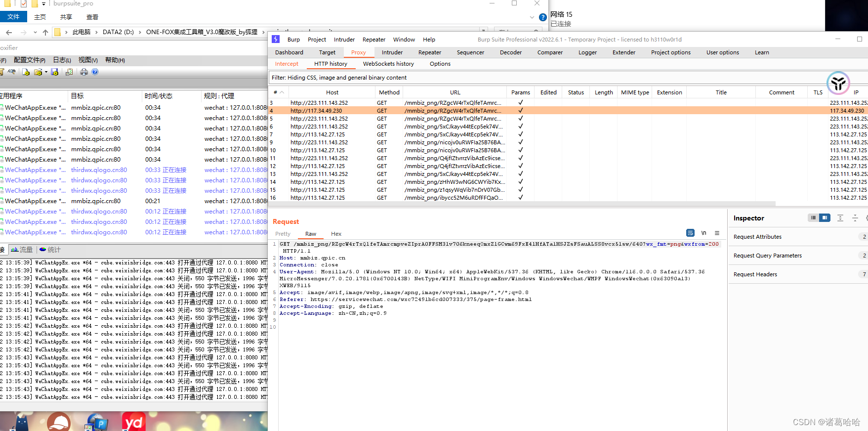The height and width of the screenshot is (431, 868).
Task: Sort Proxifier connections by 目标 column
Action: pos(104,96)
